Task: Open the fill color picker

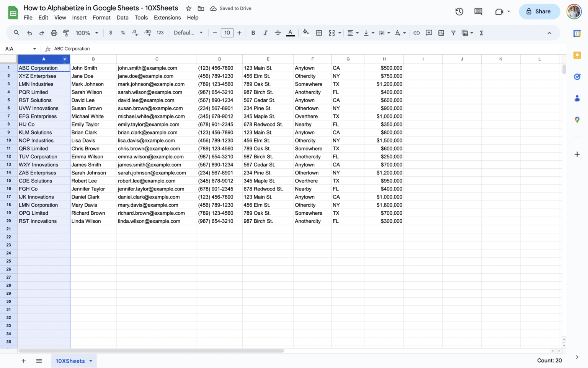Action: pos(306,33)
